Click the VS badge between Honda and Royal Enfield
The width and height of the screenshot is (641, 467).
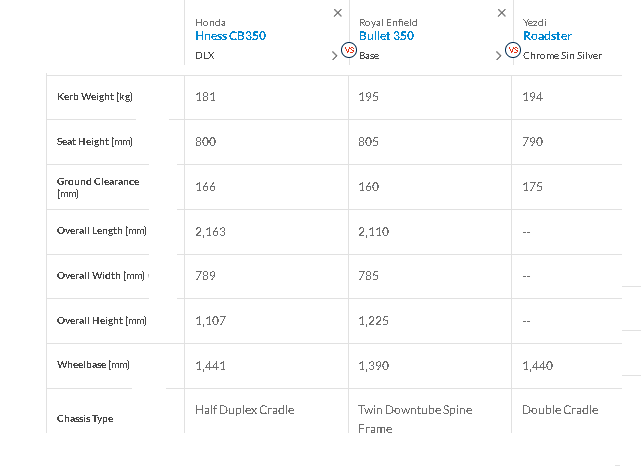349,50
